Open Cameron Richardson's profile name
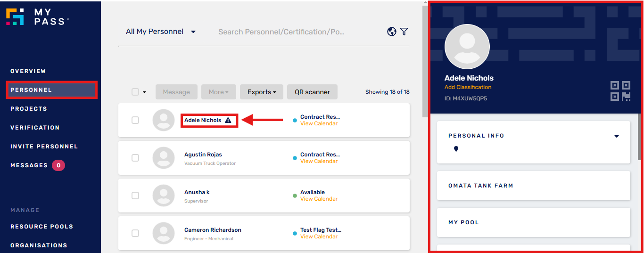 coord(213,230)
